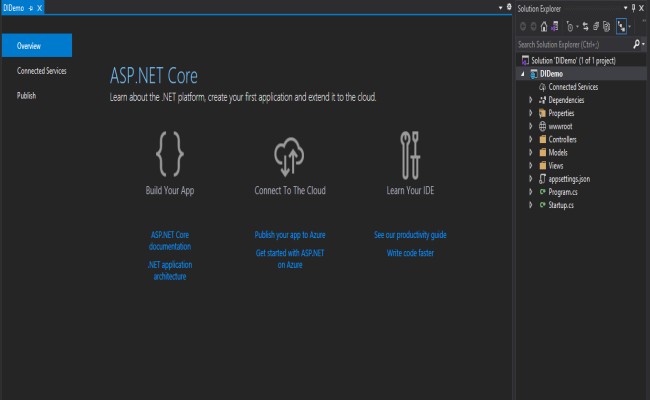Toggle the highlighted Preview Selected Items button
650x400 pixels.
click(621, 27)
